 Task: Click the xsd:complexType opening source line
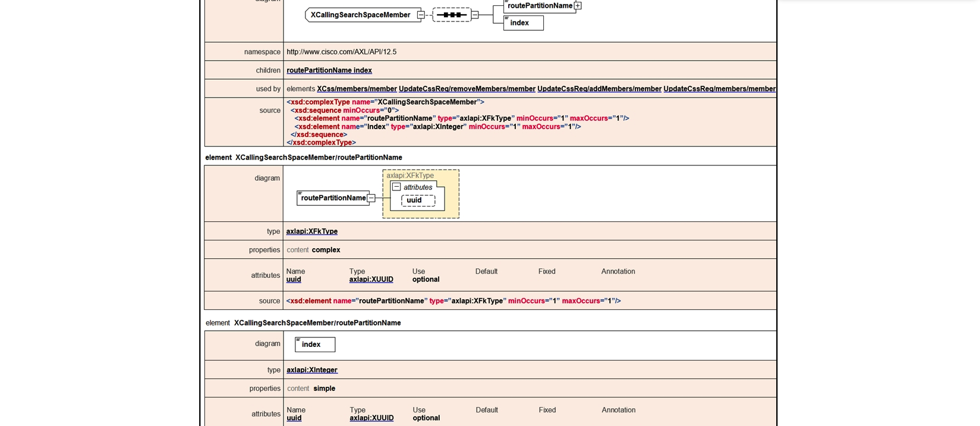tap(385, 102)
